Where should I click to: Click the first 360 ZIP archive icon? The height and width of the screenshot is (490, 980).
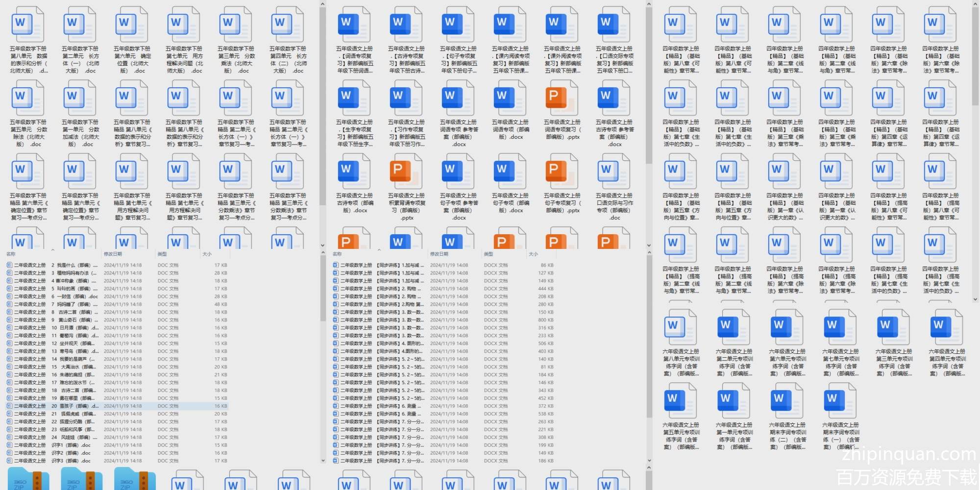[x=28, y=479]
